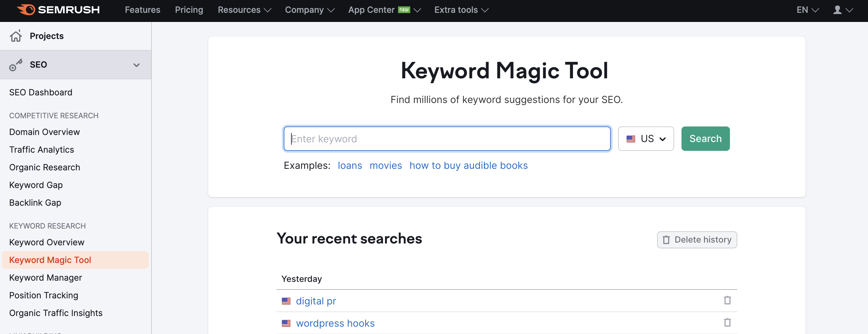Click the delete icon next to digital pr
The image size is (868, 334).
[727, 301]
